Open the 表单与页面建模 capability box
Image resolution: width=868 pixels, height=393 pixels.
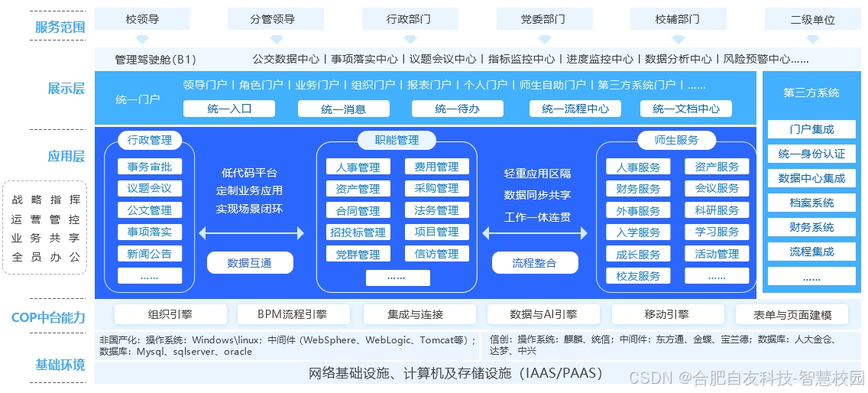point(792,316)
